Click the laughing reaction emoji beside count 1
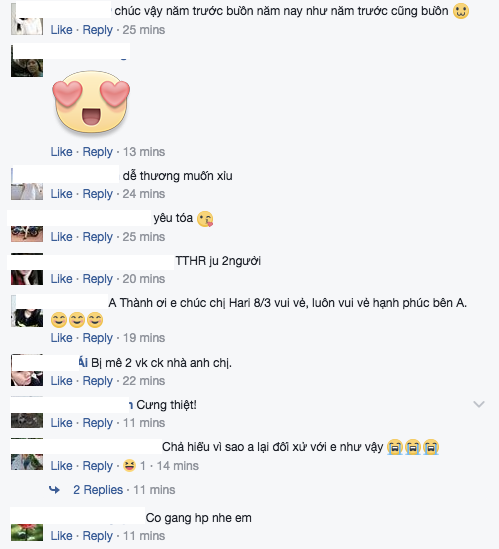 (129, 466)
